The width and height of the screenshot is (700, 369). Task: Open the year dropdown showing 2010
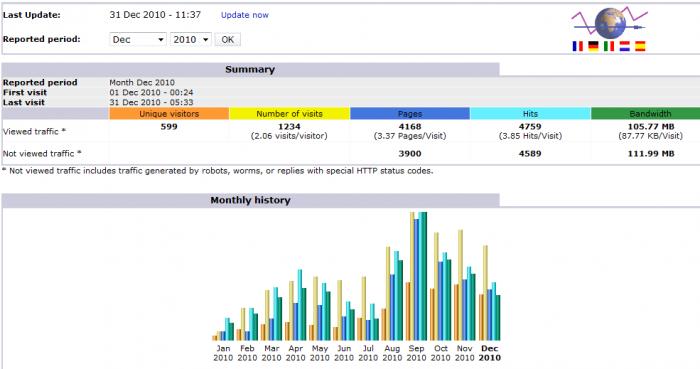191,39
